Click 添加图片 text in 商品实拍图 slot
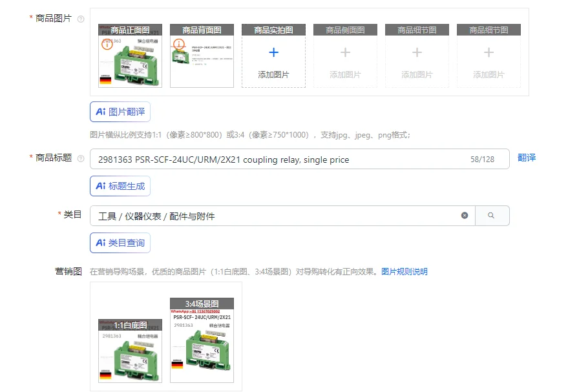568x392 pixels. [273, 74]
